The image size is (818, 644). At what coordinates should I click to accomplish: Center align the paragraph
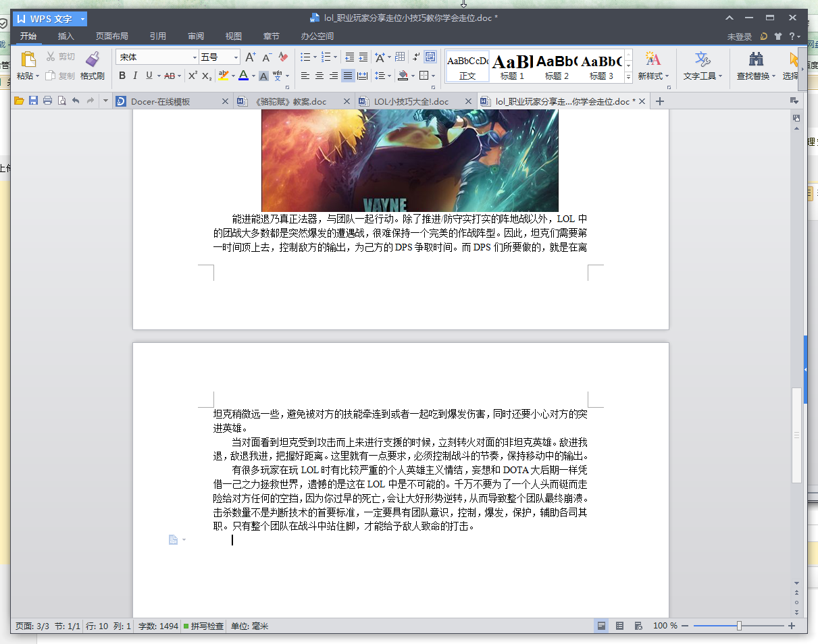pos(319,76)
